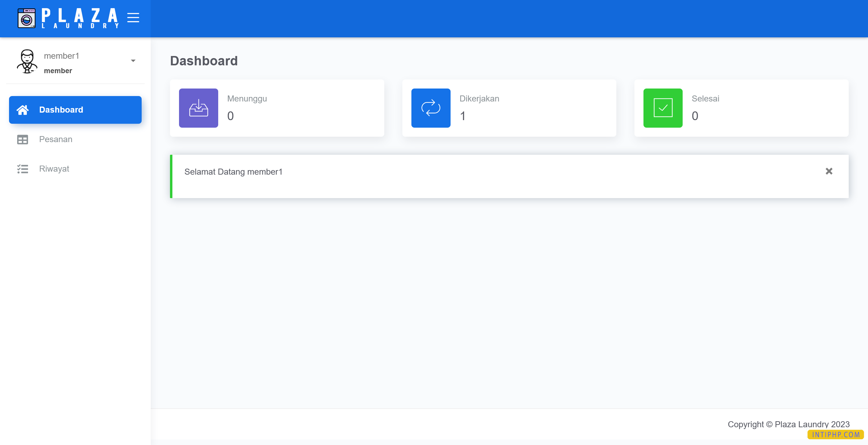Click the Plaza Laundry washing machine logo

click(x=26, y=17)
